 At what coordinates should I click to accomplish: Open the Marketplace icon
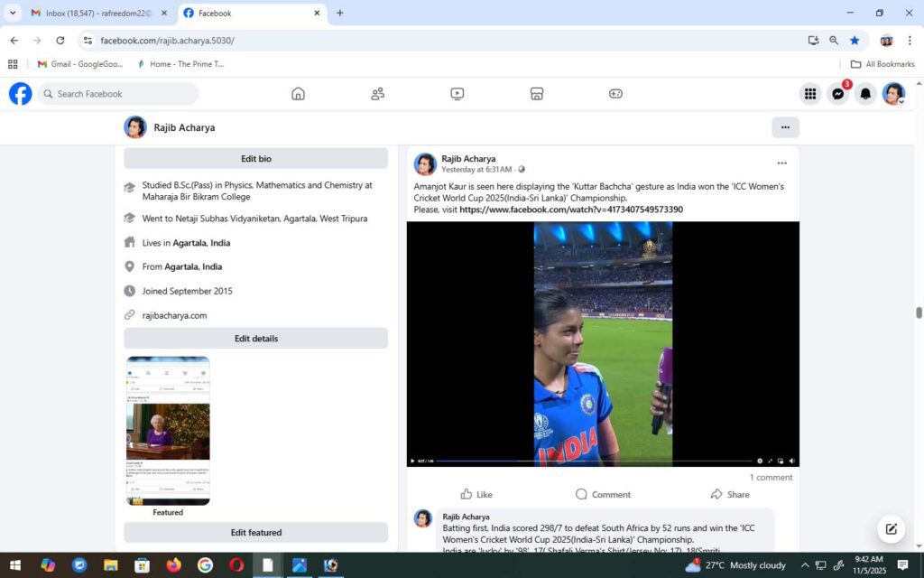point(536,94)
